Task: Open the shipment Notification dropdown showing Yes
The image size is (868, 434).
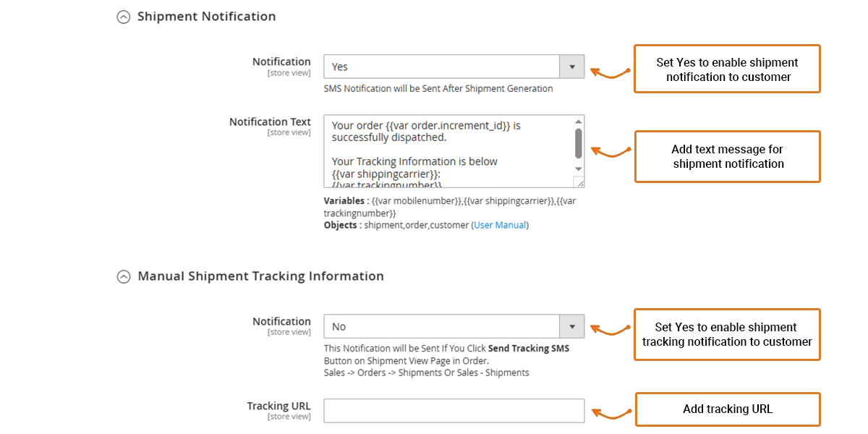Action: tap(454, 67)
